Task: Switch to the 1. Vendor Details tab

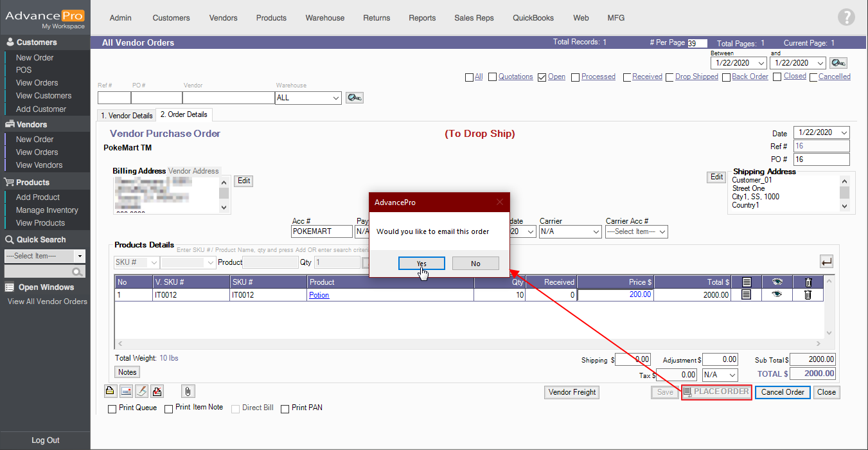Action: [127, 116]
